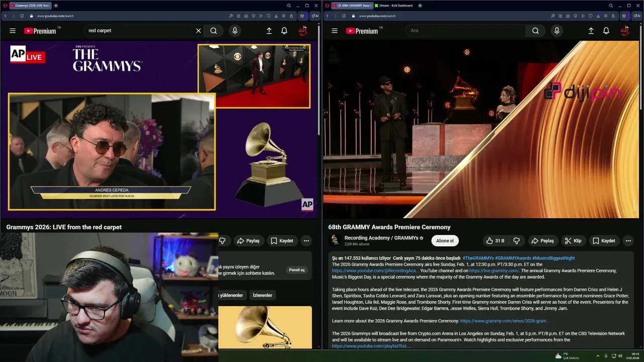The image size is (644, 362).
Task: Click 'Kaydet' under the red carpet video
Action: 282,241
